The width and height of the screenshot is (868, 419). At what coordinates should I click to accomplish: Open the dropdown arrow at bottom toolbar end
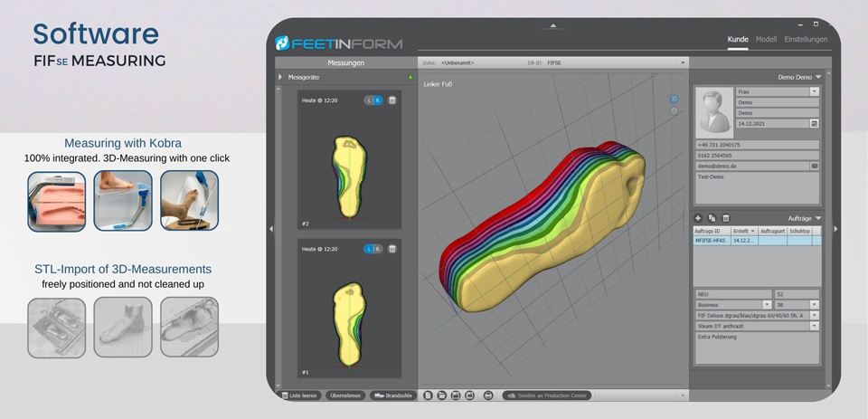[x=683, y=395]
